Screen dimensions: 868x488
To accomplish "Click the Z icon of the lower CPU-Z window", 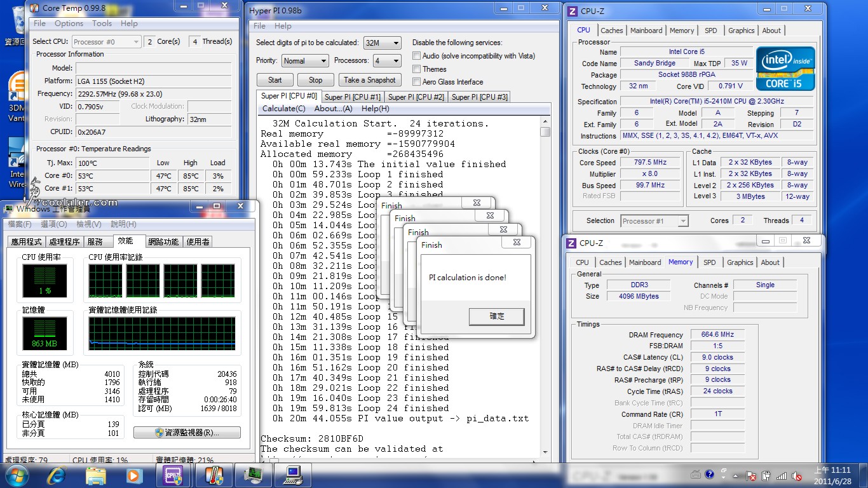I will tap(571, 243).
